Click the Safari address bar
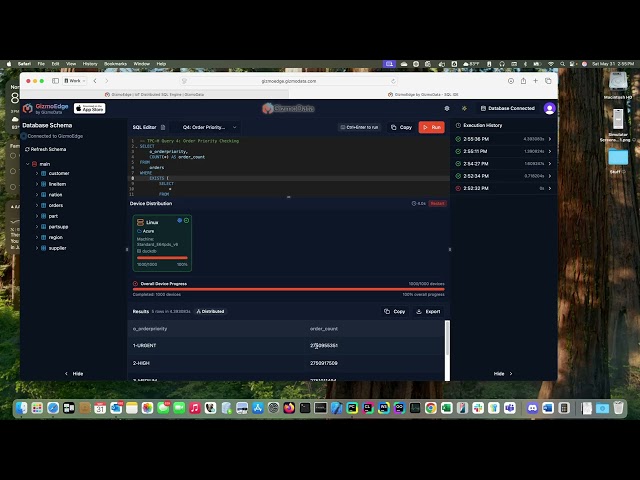The width and height of the screenshot is (640, 480). coord(289,81)
